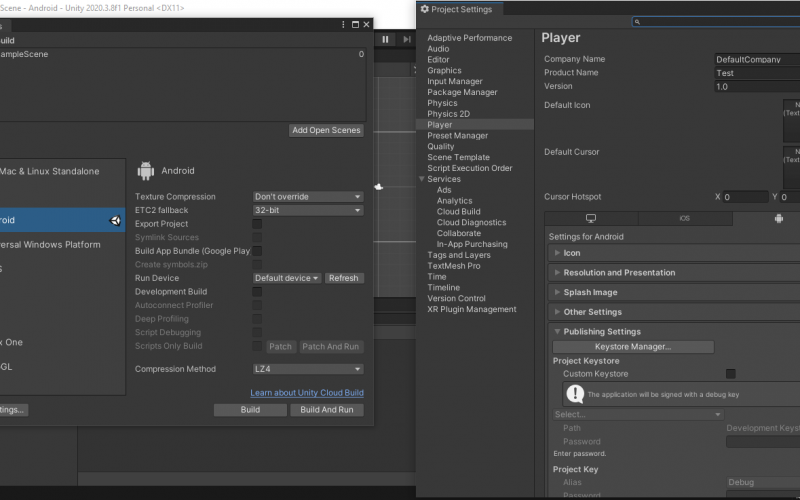
Task: Select the Android platform tab icon
Action: coord(778,218)
